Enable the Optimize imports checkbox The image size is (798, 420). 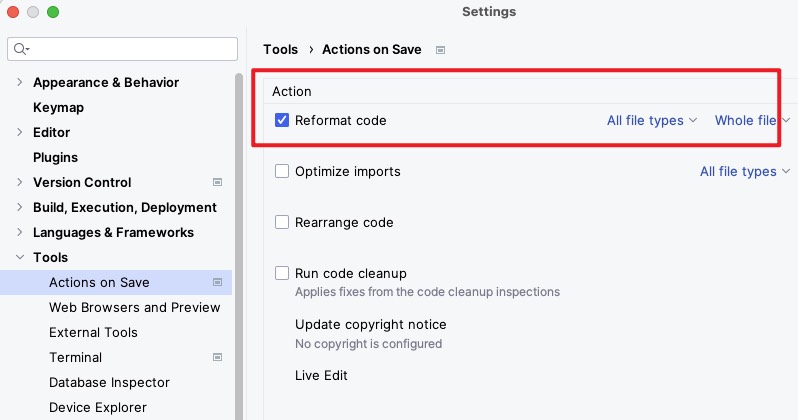[282, 171]
